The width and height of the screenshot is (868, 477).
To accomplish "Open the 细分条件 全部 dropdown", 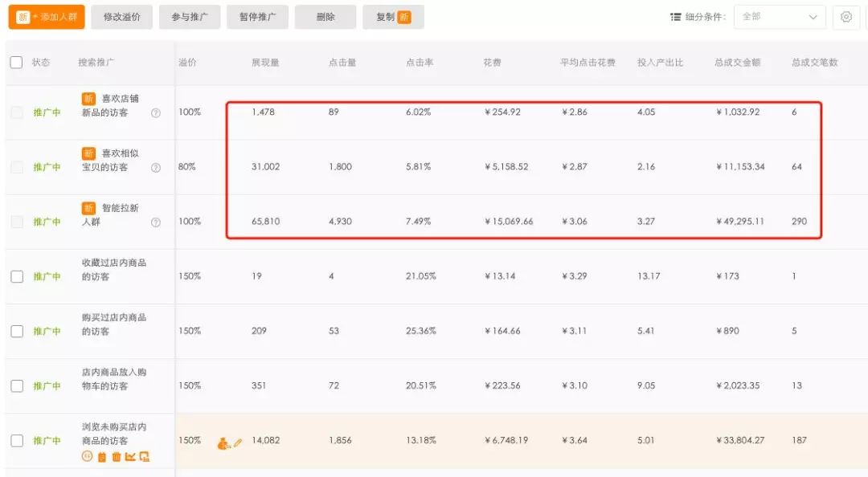I will (x=780, y=17).
